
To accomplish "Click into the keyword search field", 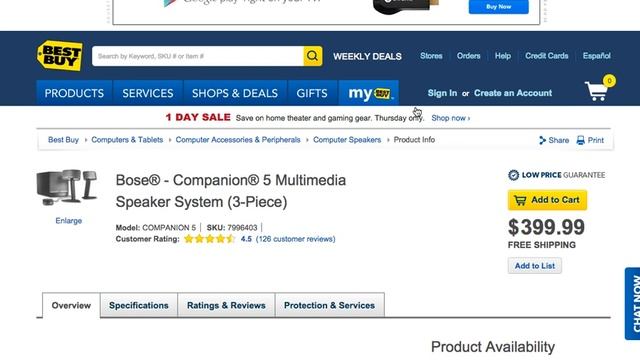I will tap(198, 56).
